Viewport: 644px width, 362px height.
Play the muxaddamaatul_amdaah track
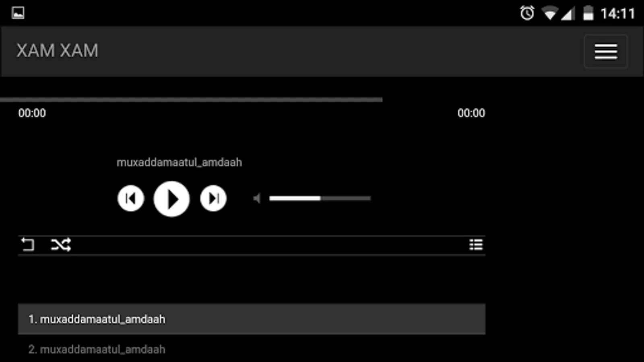171,199
